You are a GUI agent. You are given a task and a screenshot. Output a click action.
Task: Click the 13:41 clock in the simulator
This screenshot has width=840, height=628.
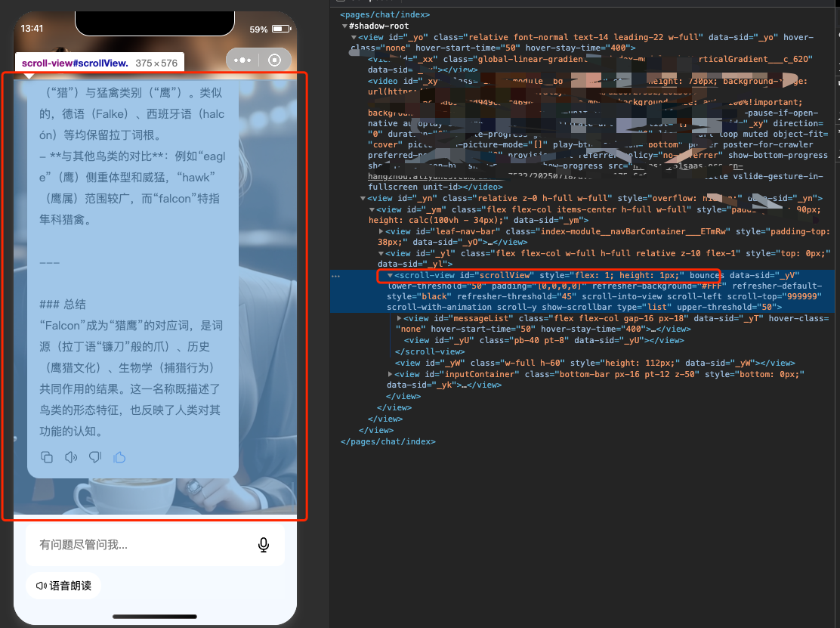click(x=32, y=29)
